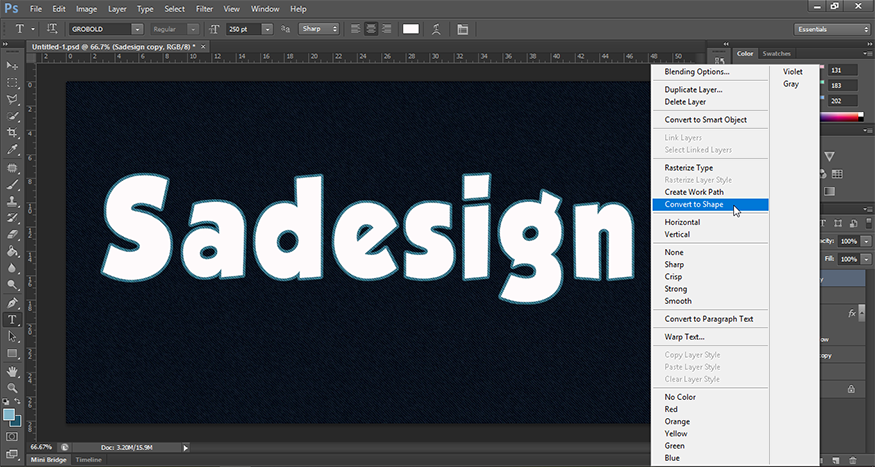Align text left

click(355, 29)
